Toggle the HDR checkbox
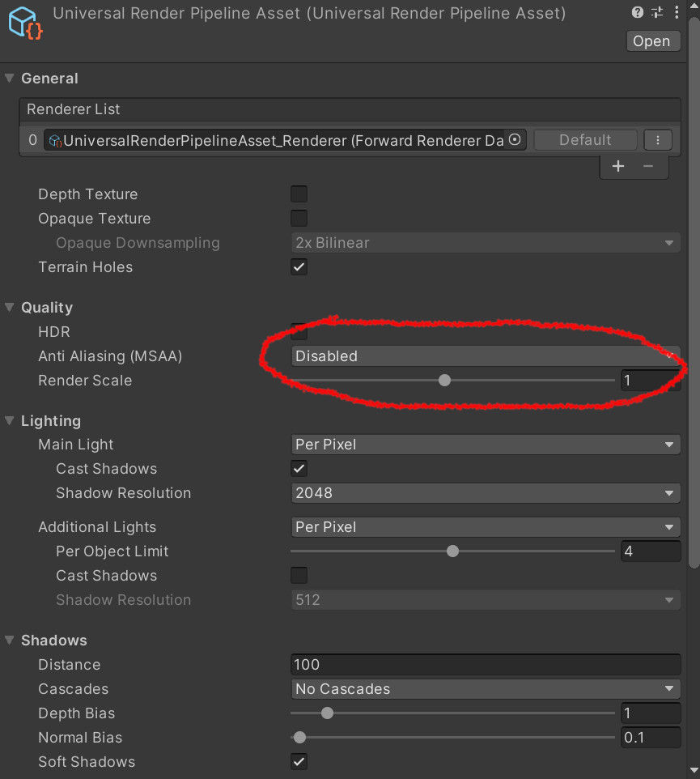700x779 pixels. pyautogui.click(x=299, y=331)
